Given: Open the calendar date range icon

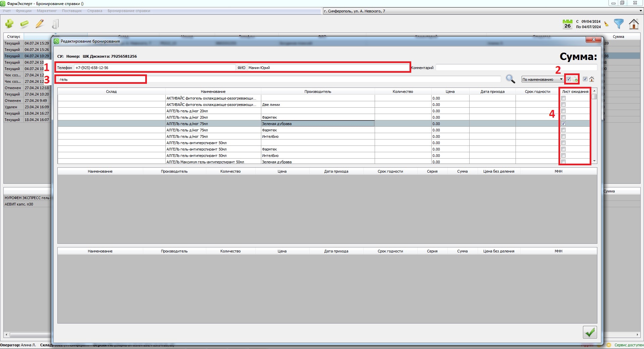Looking at the screenshot, I should [567, 24].
